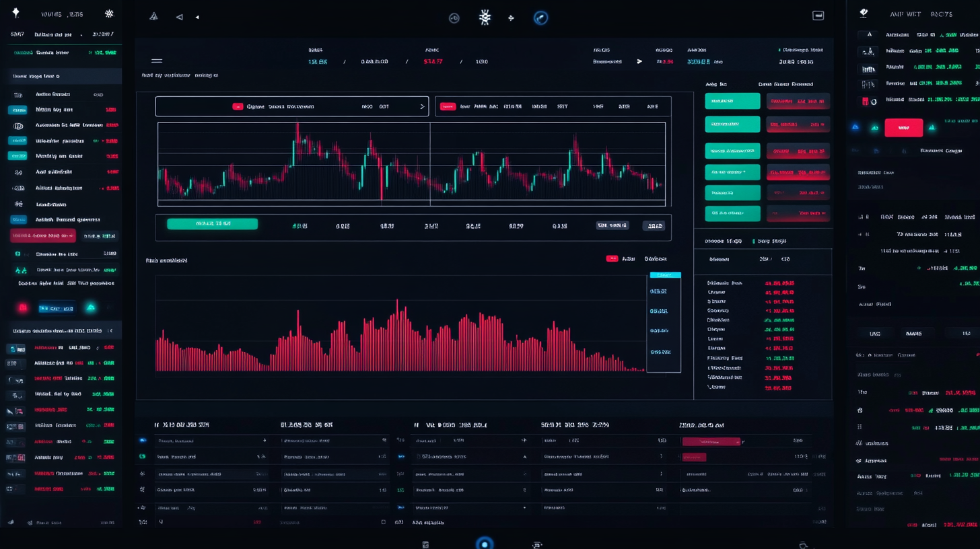Open the clock history icon in the toolbar
This screenshot has height=549, width=980.
pyautogui.click(x=454, y=18)
